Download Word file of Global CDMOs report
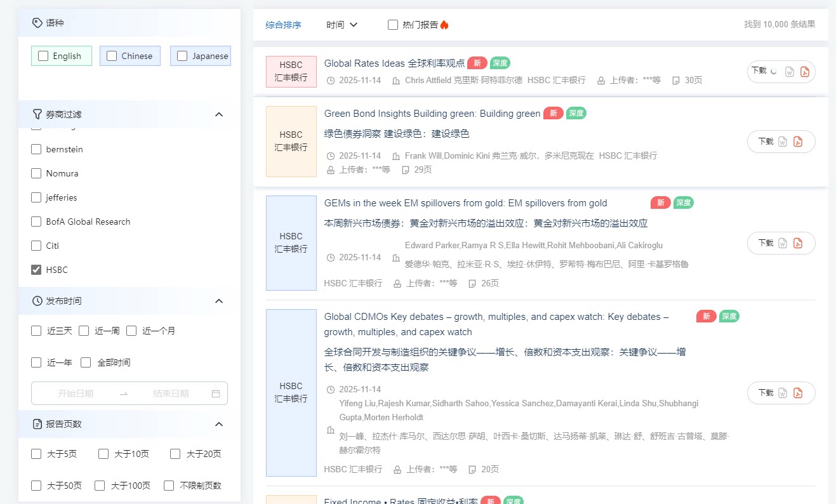Screen dimensions: 836x504 click(x=783, y=393)
